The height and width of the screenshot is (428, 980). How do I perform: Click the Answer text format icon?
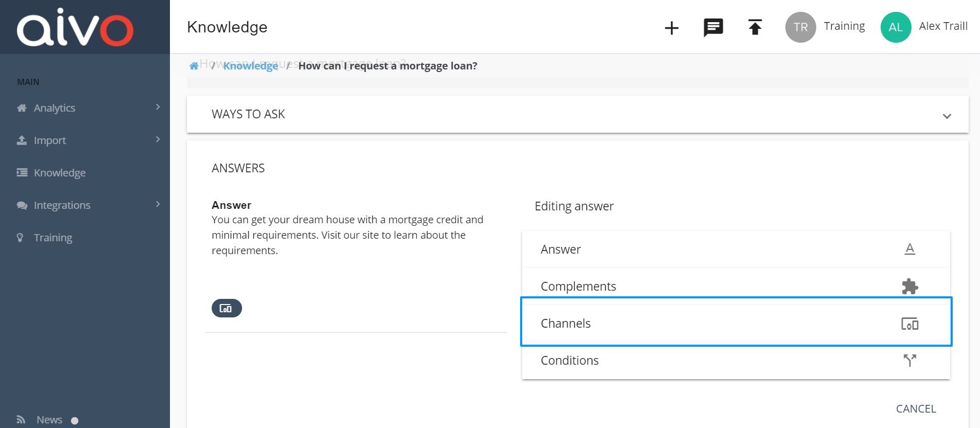(910, 249)
